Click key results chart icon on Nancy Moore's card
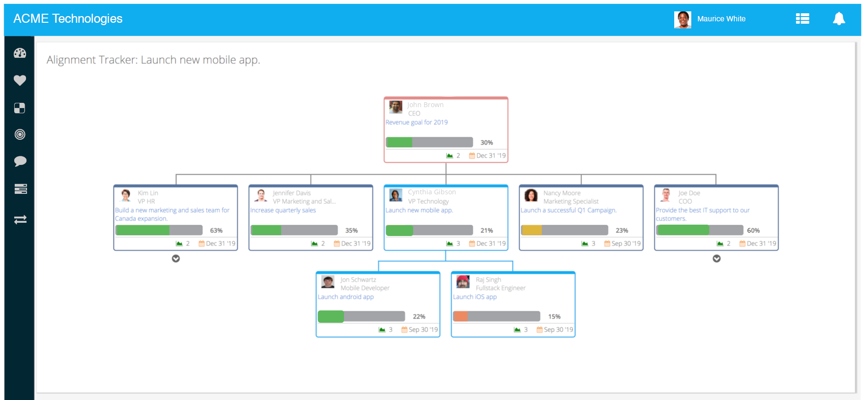 coord(585,244)
